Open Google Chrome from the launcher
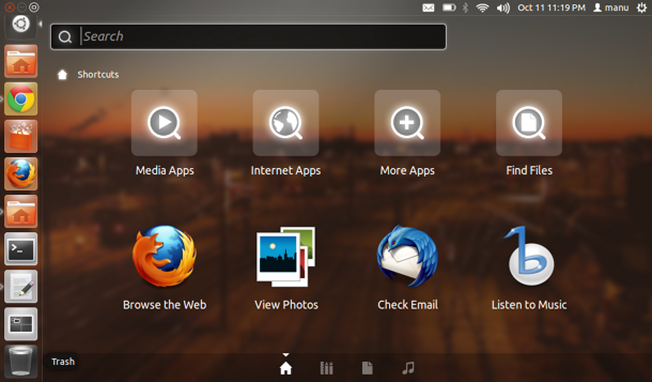 coord(21,99)
